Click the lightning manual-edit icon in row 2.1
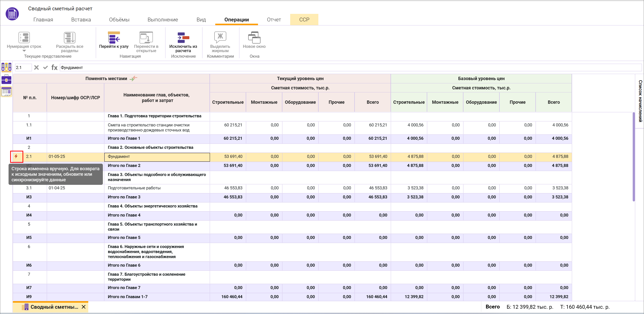 [x=16, y=156]
